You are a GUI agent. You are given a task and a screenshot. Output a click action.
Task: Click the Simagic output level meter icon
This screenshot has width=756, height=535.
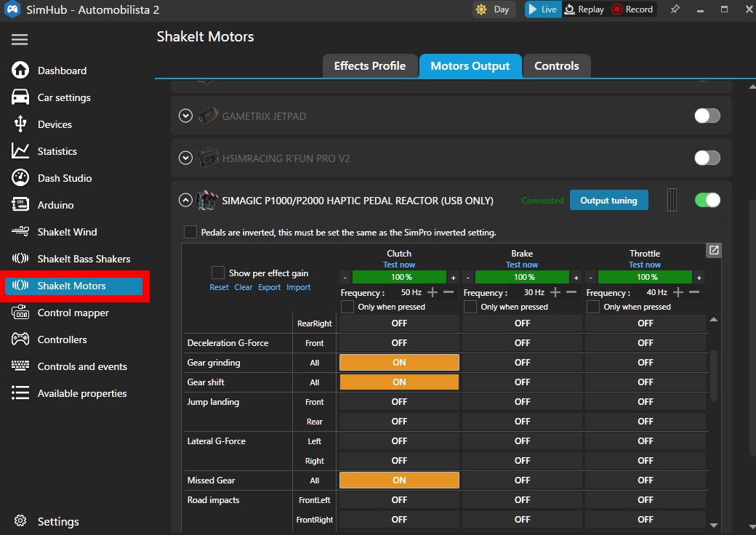[672, 200]
